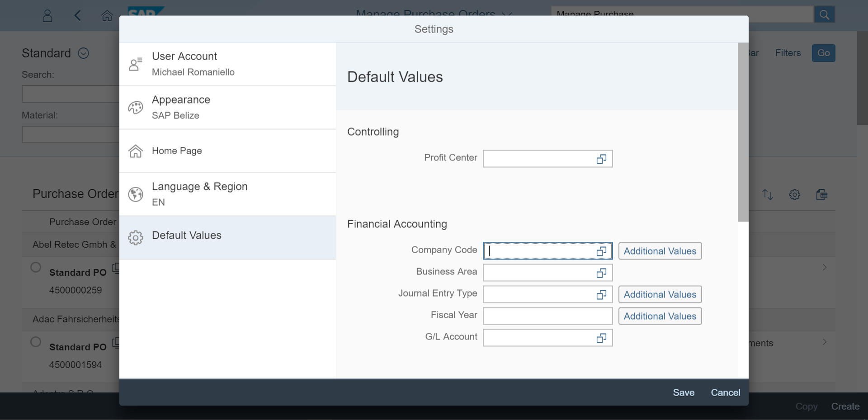Click the Abel Retec Gmbh group row
868x420 pixels.
71,245
